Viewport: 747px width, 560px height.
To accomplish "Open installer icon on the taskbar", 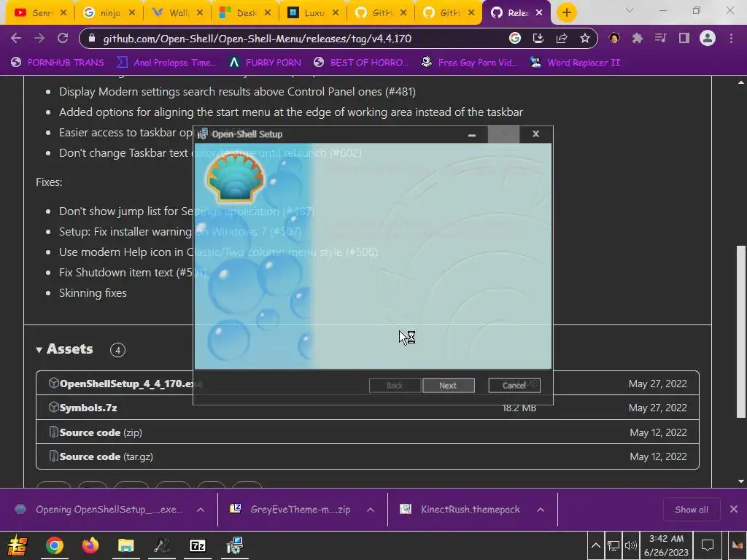I will point(234,545).
